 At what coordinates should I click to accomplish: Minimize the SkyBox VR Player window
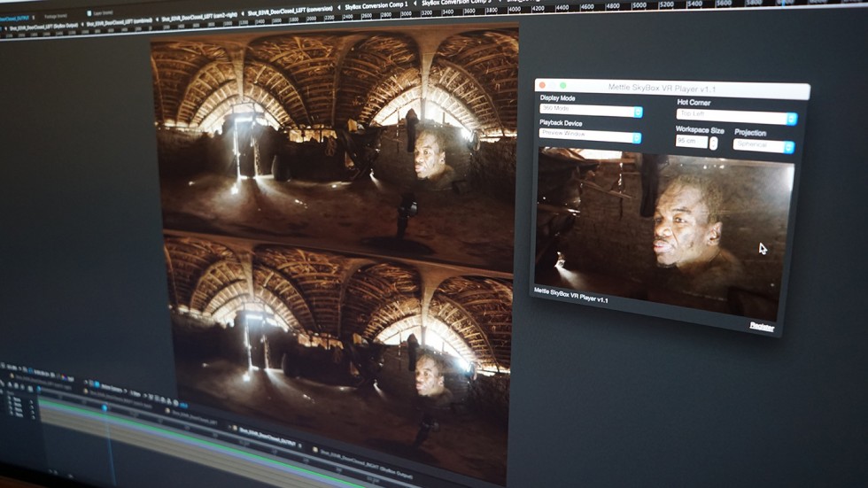point(554,87)
